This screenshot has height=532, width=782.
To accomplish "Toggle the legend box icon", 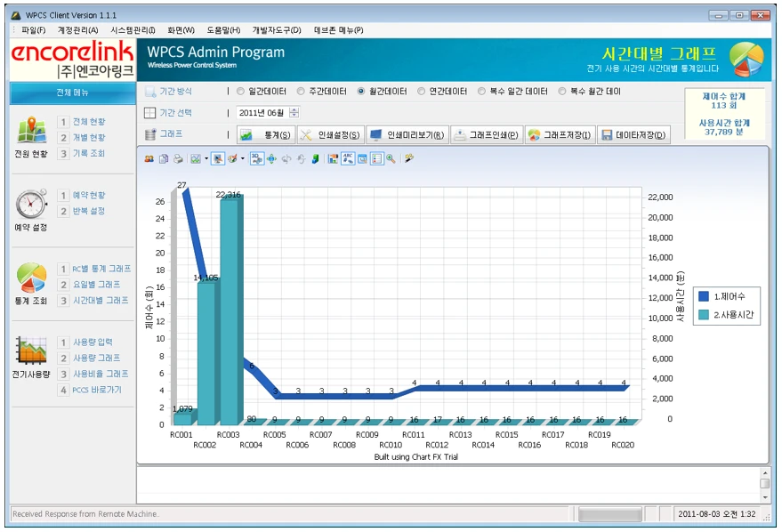I will [x=377, y=159].
